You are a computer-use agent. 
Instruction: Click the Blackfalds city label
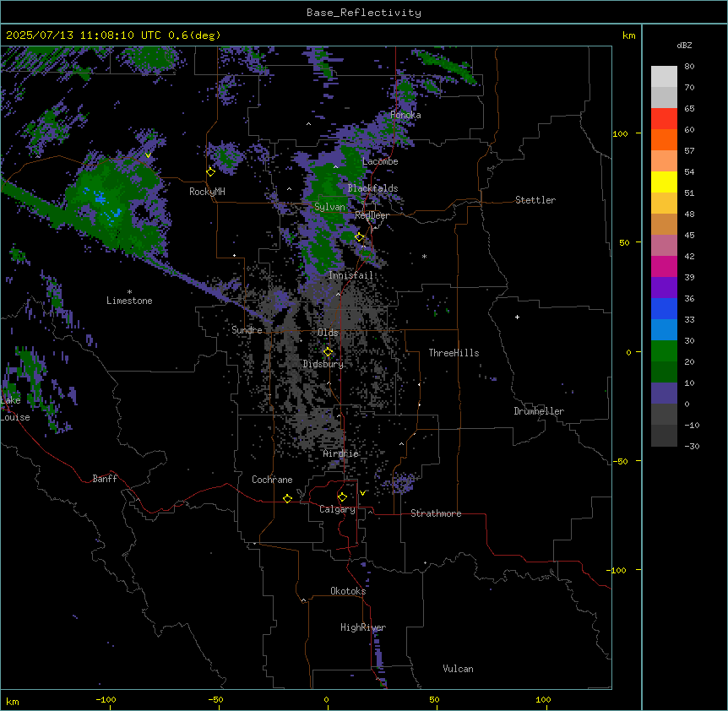tap(372, 188)
